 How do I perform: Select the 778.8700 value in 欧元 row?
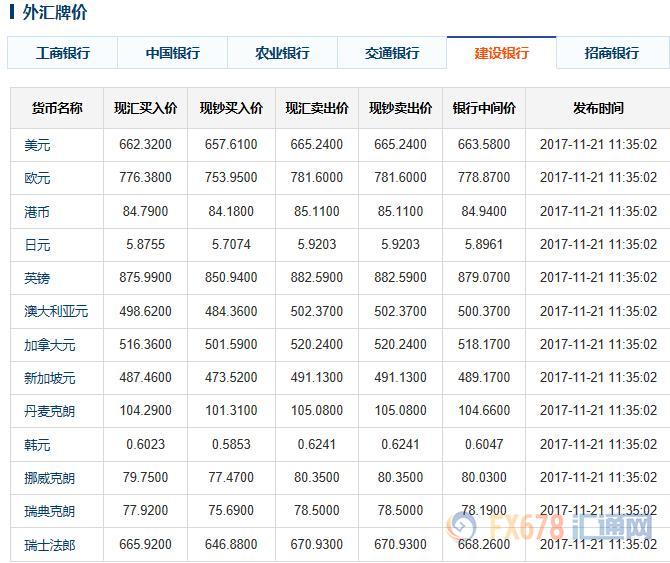[x=484, y=177]
